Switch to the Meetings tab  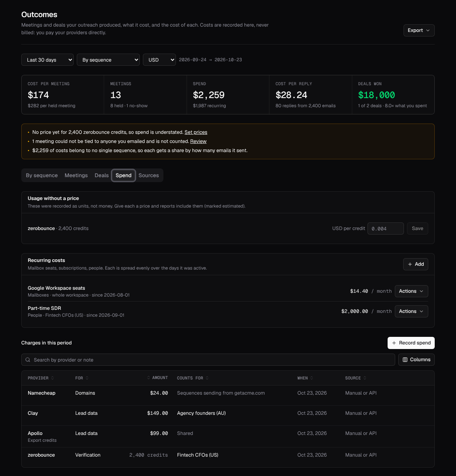click(x=76, y=175)
